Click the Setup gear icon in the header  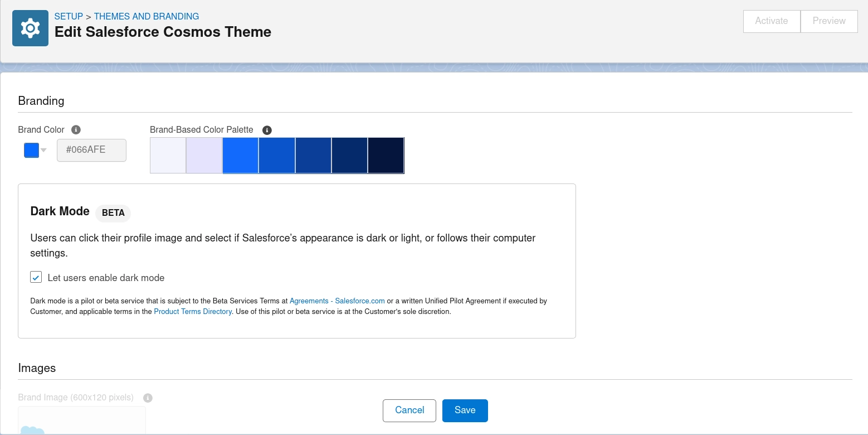tap(30, 27)
